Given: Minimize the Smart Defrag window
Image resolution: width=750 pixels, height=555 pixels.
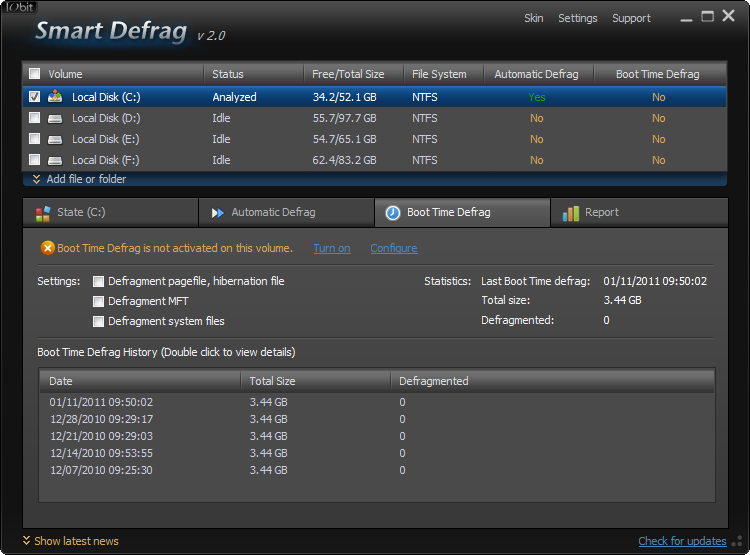Looking at the screenshot, I should pos(686,19).
